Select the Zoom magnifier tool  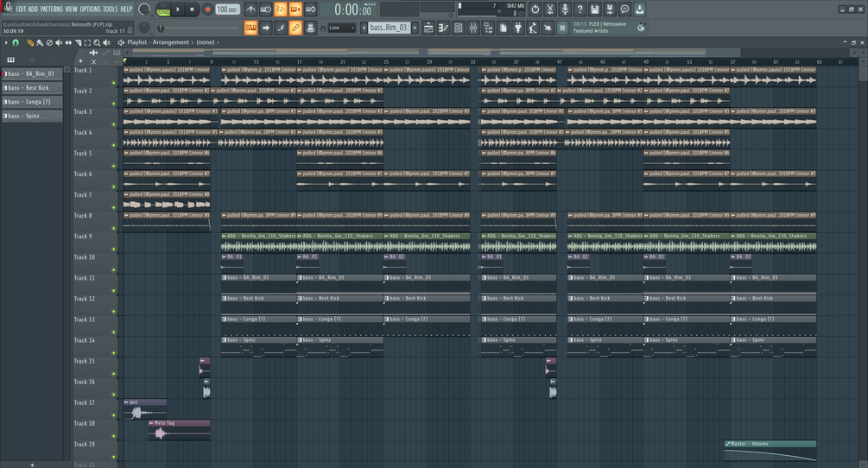pyautogui.click(x=97, y=42)
